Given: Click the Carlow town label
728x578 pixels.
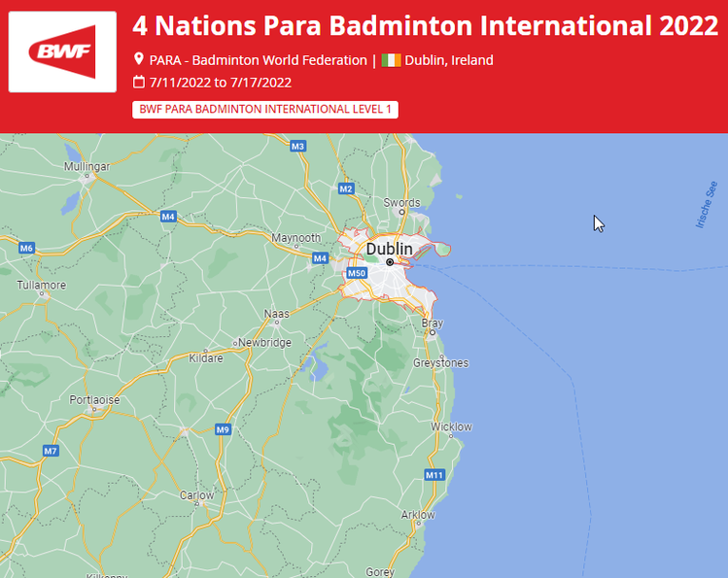Looking at the screenshot, I should coord(197,495).
